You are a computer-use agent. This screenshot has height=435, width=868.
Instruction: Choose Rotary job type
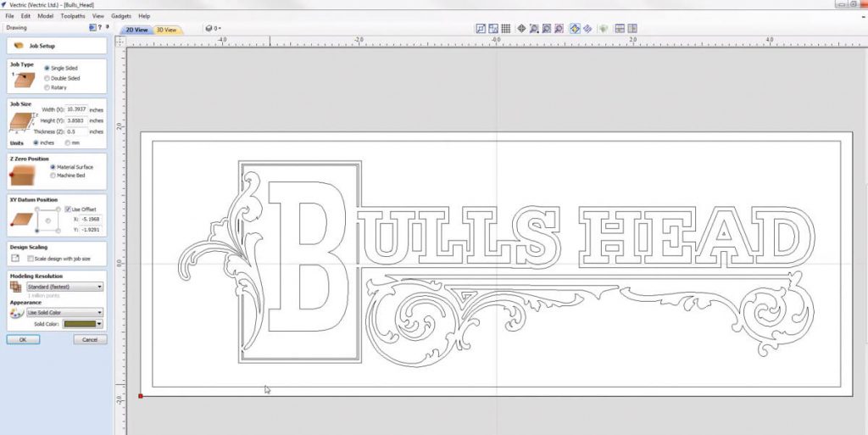coord(47,86)
